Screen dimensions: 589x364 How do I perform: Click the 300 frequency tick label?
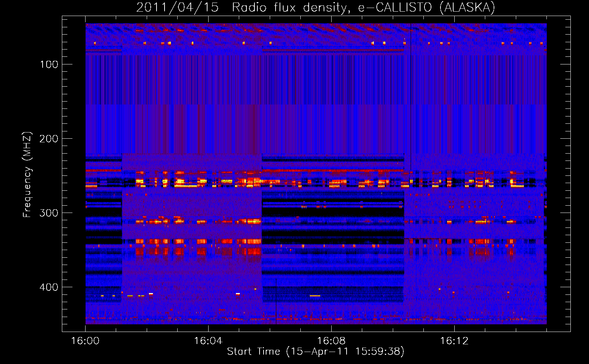click(x=49, y=213)
